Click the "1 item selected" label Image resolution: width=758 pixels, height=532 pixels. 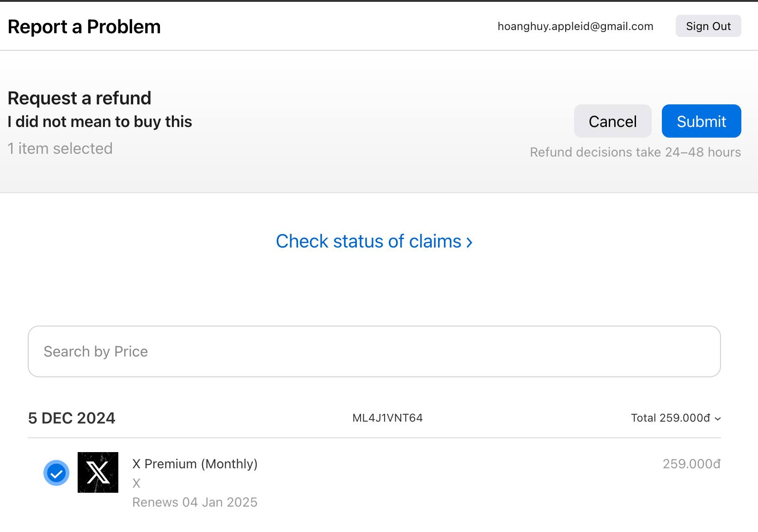tap(60, 148)
